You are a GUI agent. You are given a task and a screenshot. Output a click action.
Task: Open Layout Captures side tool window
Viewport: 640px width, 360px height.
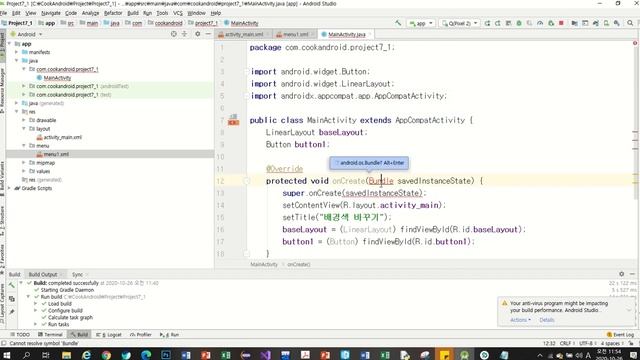(2, 304)
